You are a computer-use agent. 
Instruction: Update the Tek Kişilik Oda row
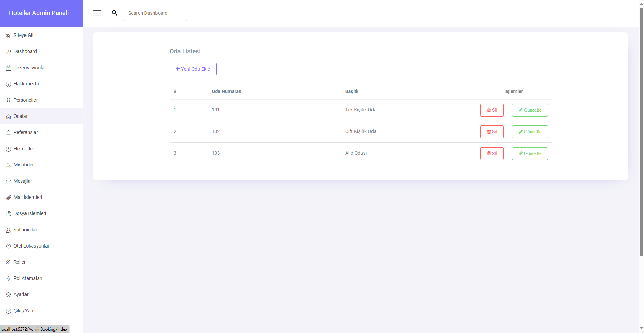tap(530, 110)
